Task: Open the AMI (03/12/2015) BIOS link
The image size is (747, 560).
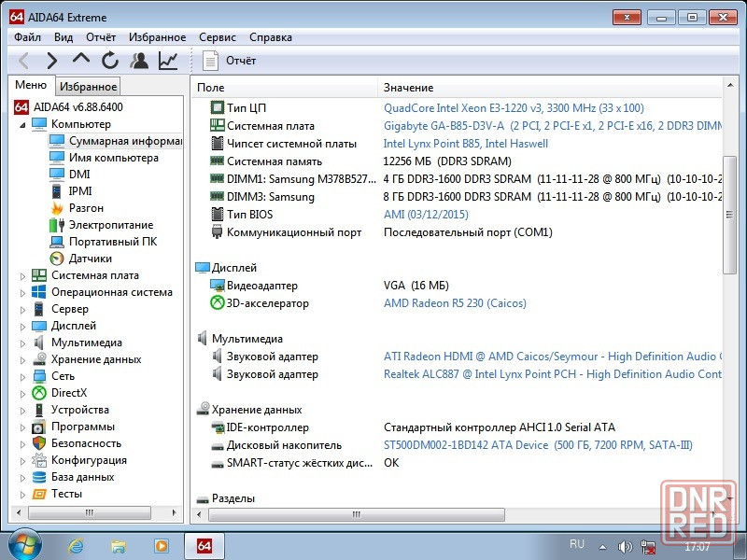Action: click(x=426, y=215)
